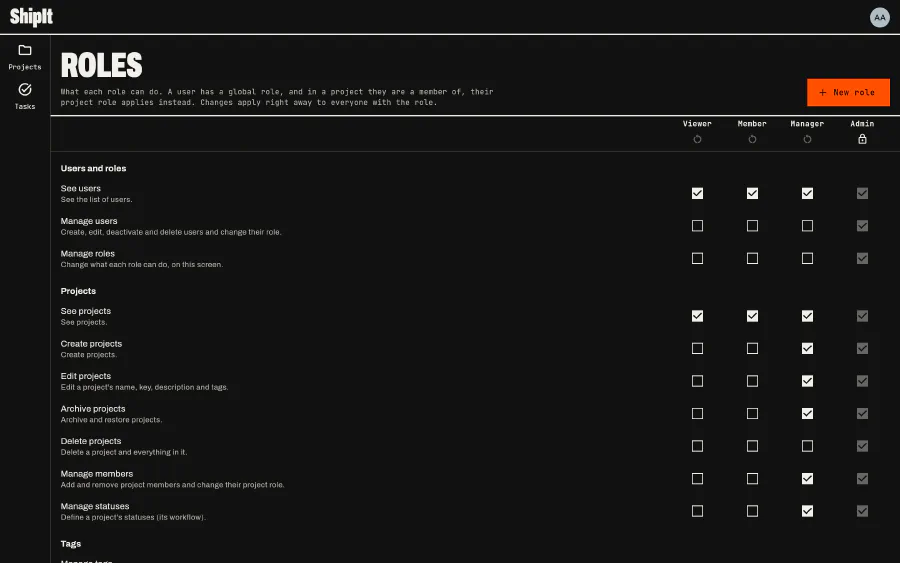Disable Edit projects for Manager

pyautogui.click(x=807, y=381)
